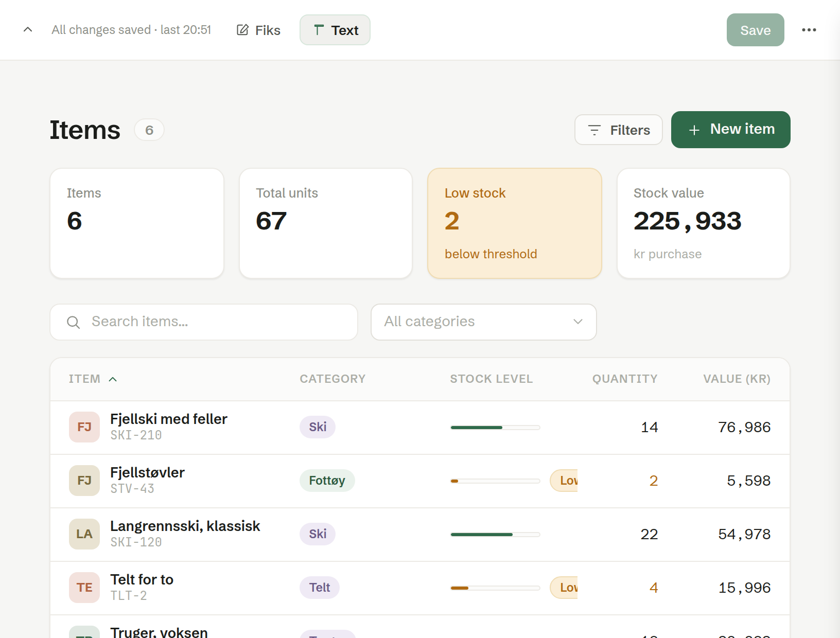Click the Low badge in the Fjellstøvler row
This screenshot has height=638, width=840.
(x=564, y=481)
